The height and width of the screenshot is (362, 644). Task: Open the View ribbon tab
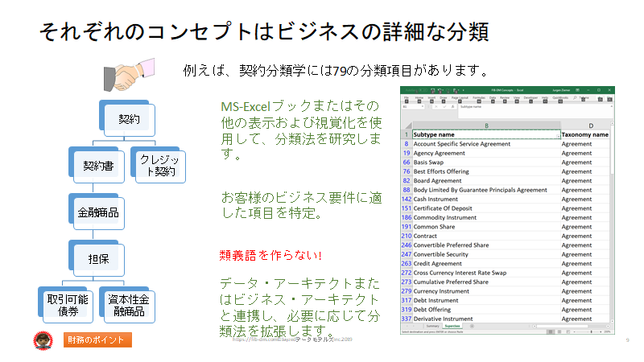517,97
